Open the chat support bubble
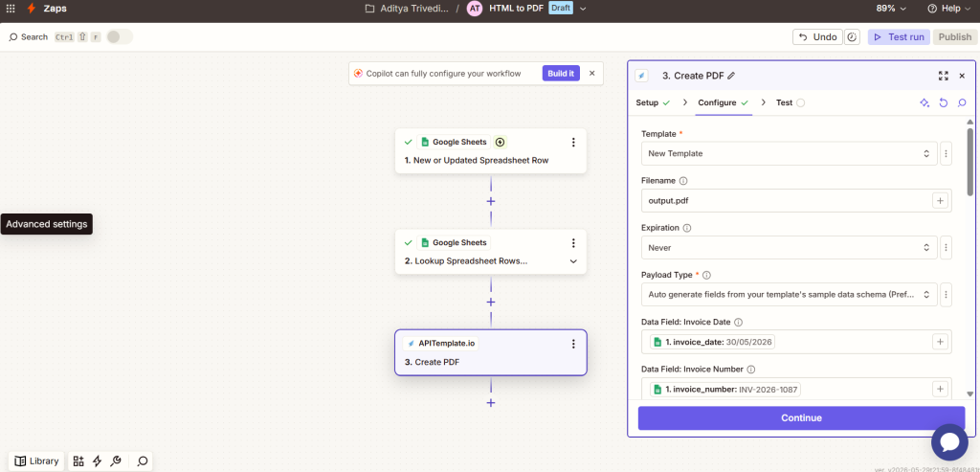This screenshot has height=472, width=980. point(949,442)
